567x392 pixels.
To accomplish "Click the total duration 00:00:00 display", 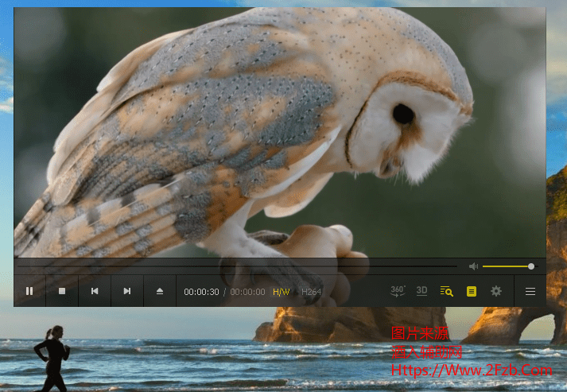I will [x=247, y=292].
